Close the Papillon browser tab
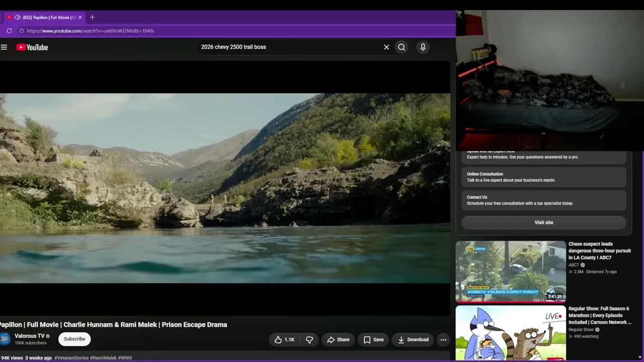644x362 pixels. pyautogui.click(x=80, y=17)
